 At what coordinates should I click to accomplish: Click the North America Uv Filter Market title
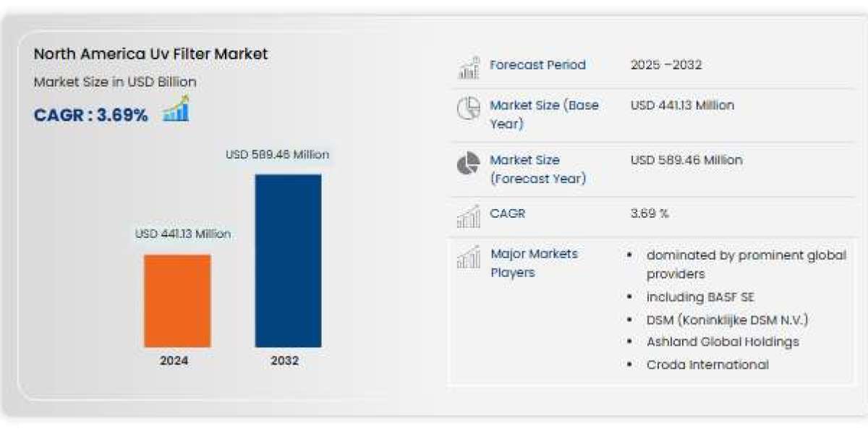[x=150, y=54]
